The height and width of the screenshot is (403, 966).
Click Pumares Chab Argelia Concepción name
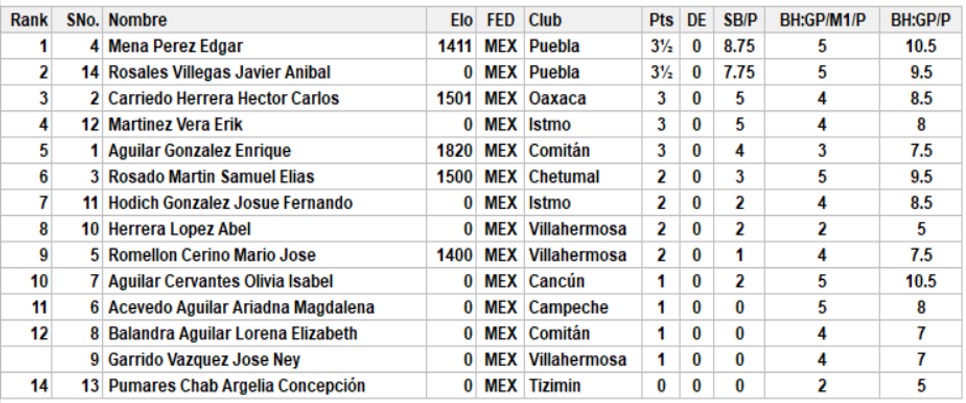237,386
